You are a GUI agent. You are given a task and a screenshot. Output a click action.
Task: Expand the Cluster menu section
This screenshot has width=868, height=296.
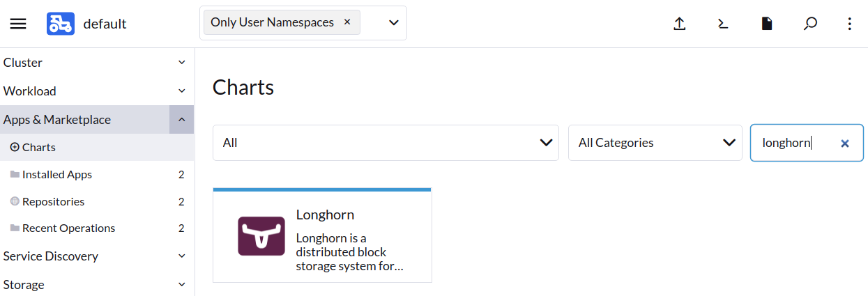coord(97,63)
